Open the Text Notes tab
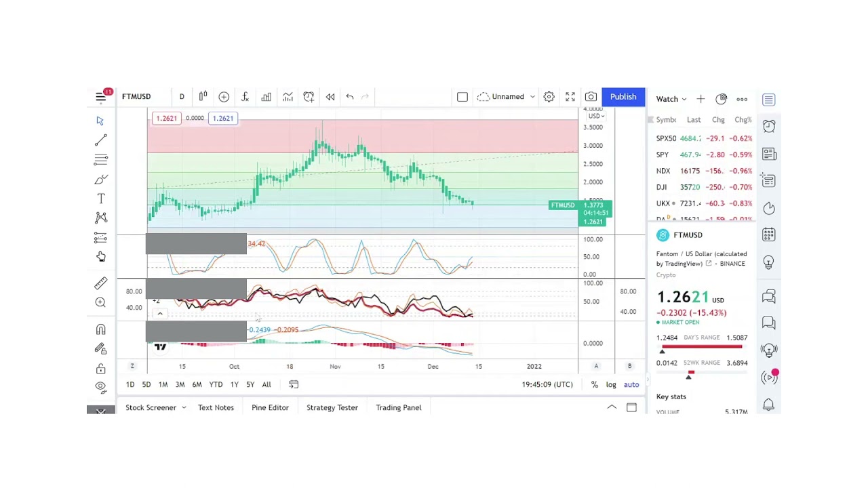868x488 pixels. (216, 407)
